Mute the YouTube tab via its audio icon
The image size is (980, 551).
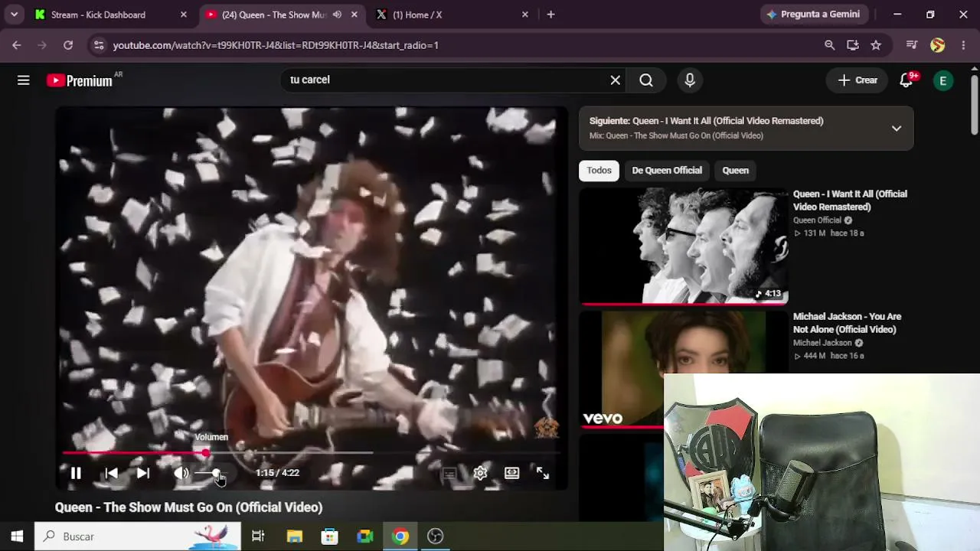(x=338, y=15)
